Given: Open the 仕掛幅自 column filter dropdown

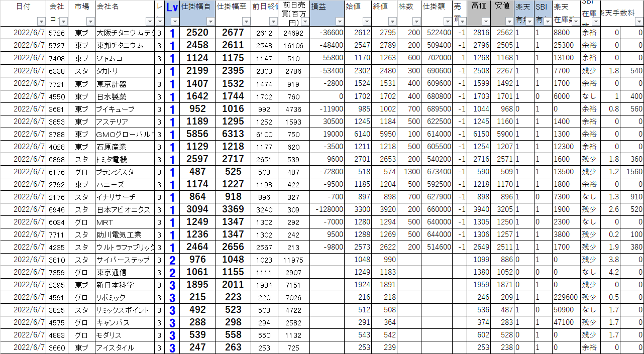Looking at the screenshot, I should click(210, 22).
